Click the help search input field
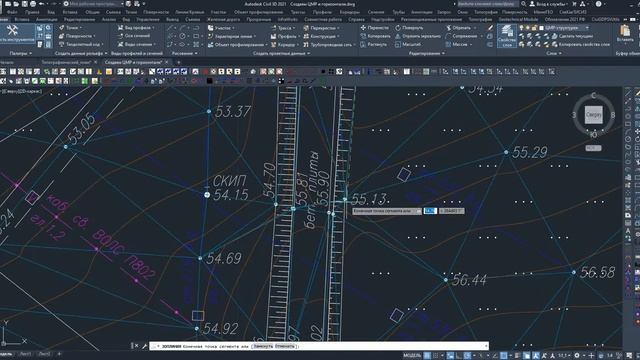Viewport: 640px width, 360px height. coord(489,4)
